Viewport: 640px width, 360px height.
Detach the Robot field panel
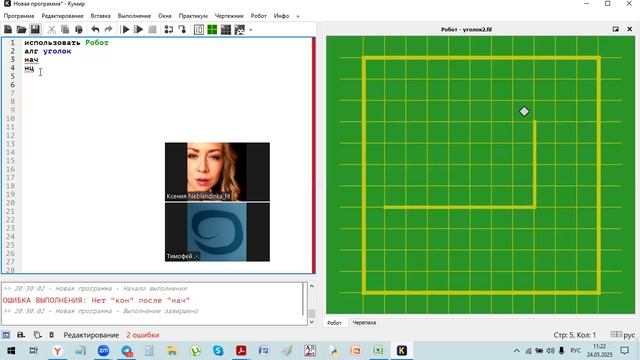(616, 29)
